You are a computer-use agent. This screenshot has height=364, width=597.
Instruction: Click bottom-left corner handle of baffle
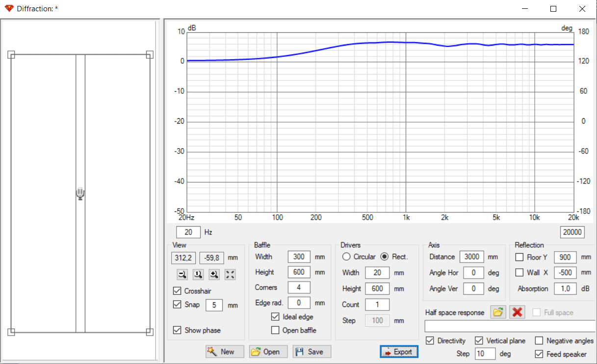click(11, 332)
